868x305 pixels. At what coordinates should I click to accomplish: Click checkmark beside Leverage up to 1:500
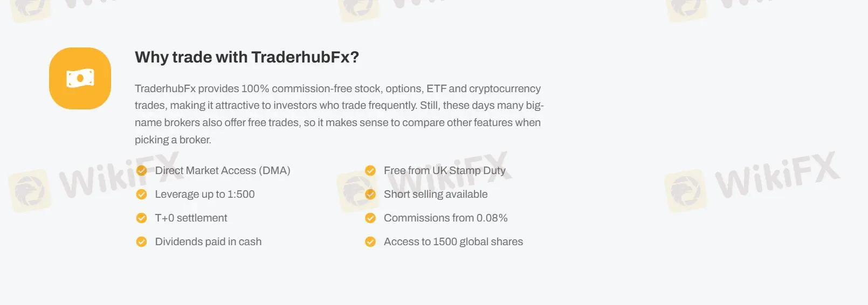[x=142, y=195]
